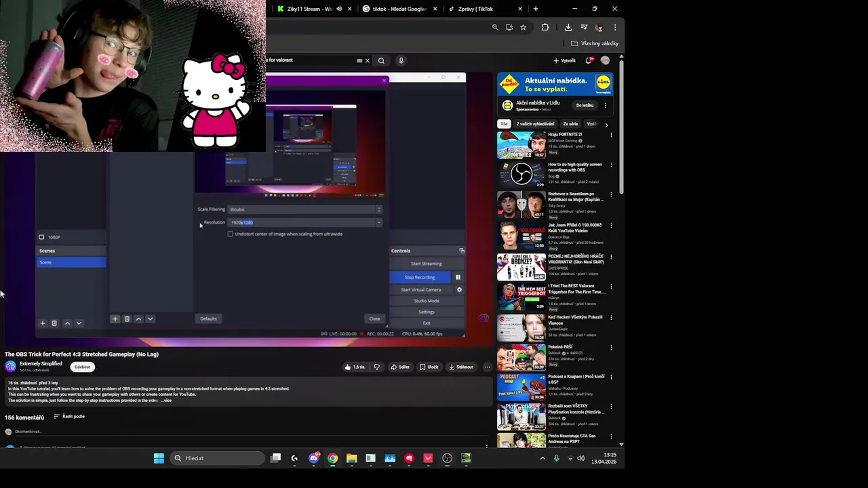Select the Z vašich vyhledávání chip
The image size is (868, 488).
(x=535, y=124)
